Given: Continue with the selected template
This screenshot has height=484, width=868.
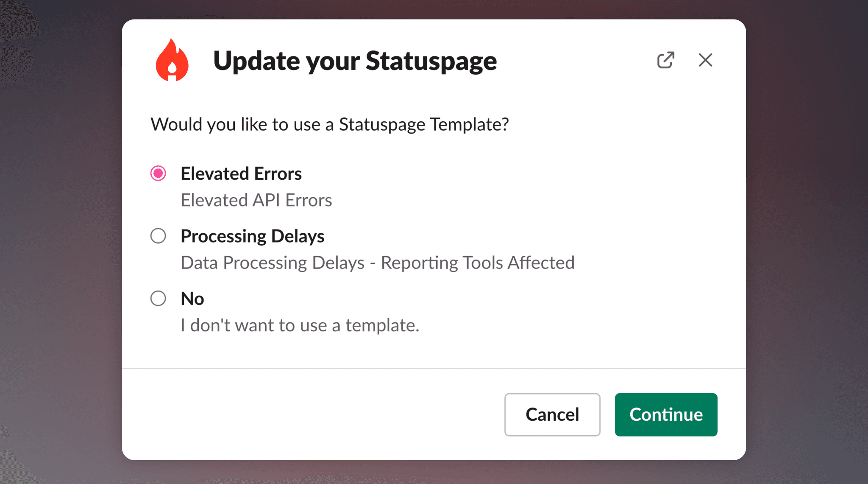Looking at the screenshot, I should click(666, 414).
